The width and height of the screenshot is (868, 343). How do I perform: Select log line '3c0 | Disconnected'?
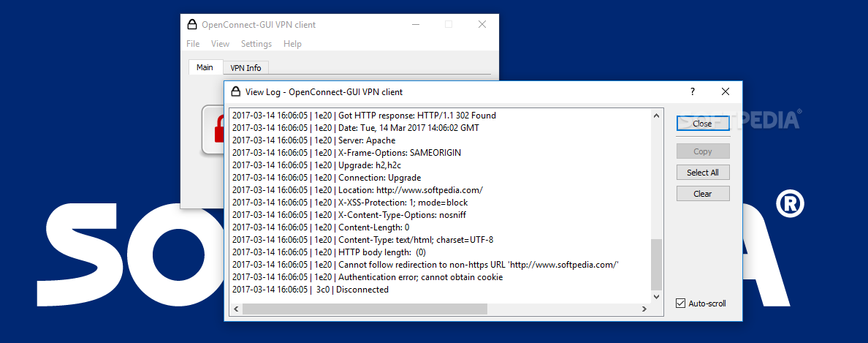[x=311, y=290]
